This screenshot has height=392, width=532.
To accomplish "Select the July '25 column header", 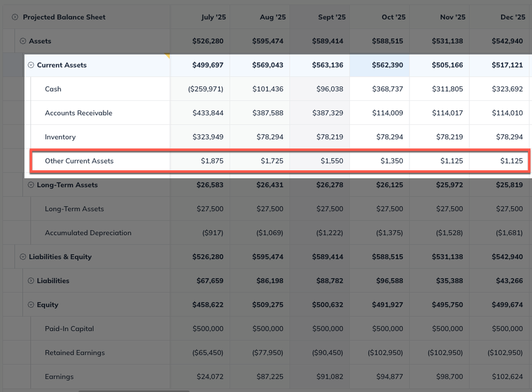I will pos(213,17).
